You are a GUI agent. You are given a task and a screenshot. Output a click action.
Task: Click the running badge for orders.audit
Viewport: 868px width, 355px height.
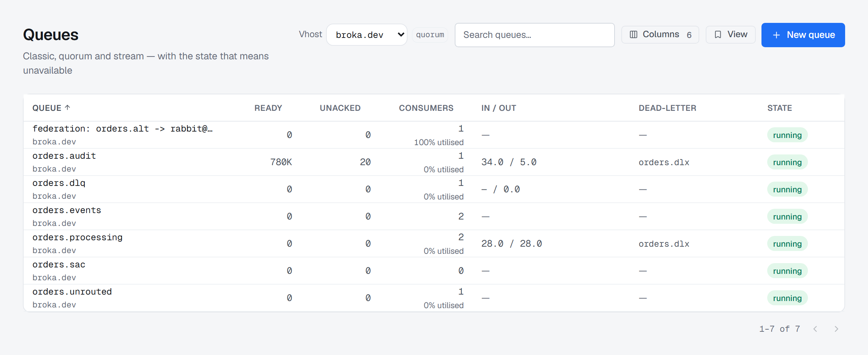pyautogui.click(x=787, y=162)
